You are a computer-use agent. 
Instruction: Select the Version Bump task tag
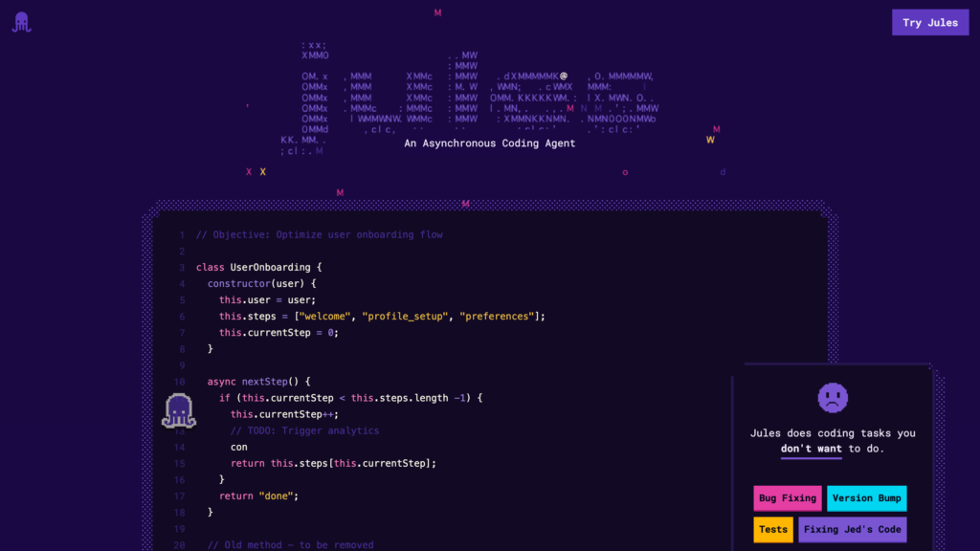pos(866,497)
